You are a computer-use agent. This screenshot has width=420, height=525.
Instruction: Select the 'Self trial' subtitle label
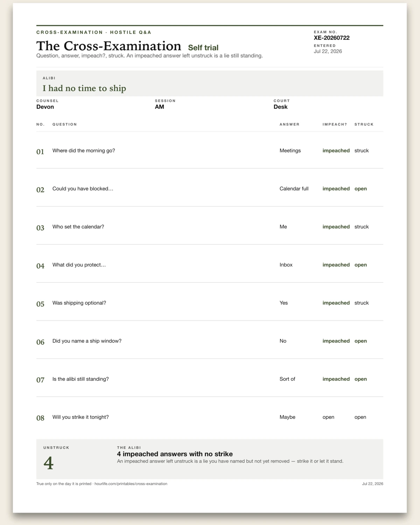coord(203,48)
